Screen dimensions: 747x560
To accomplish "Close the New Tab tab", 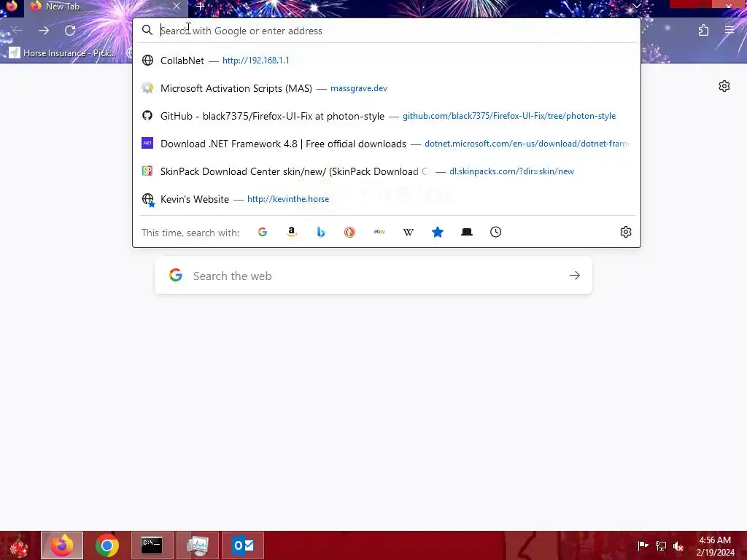I will coord(177,6).
